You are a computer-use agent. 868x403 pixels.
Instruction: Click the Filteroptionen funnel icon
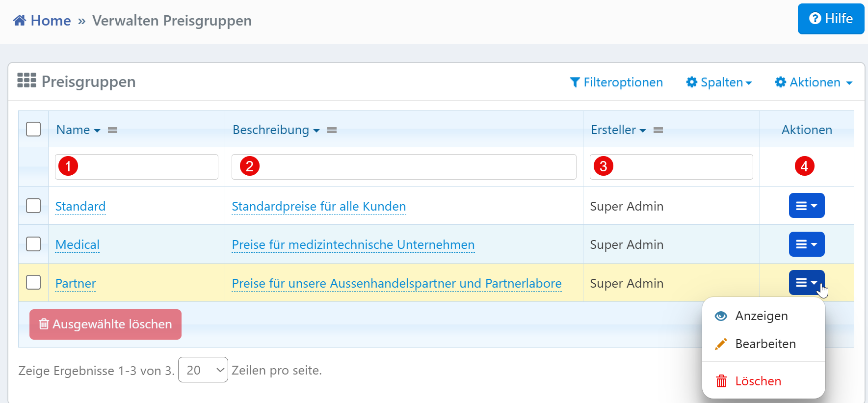coord(575,82)
